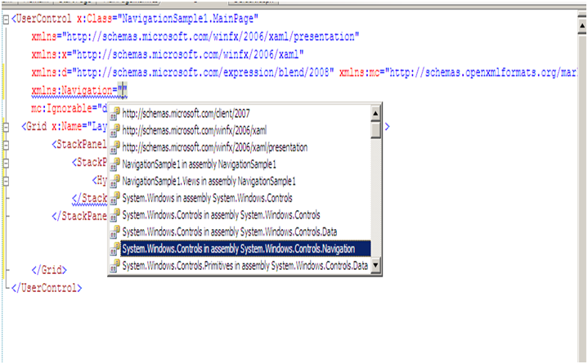Select System.Windows.Controls in assembly System.Windows.Controls.Navigation
This screenshot has width=588, height=364.
click(239, 249)
